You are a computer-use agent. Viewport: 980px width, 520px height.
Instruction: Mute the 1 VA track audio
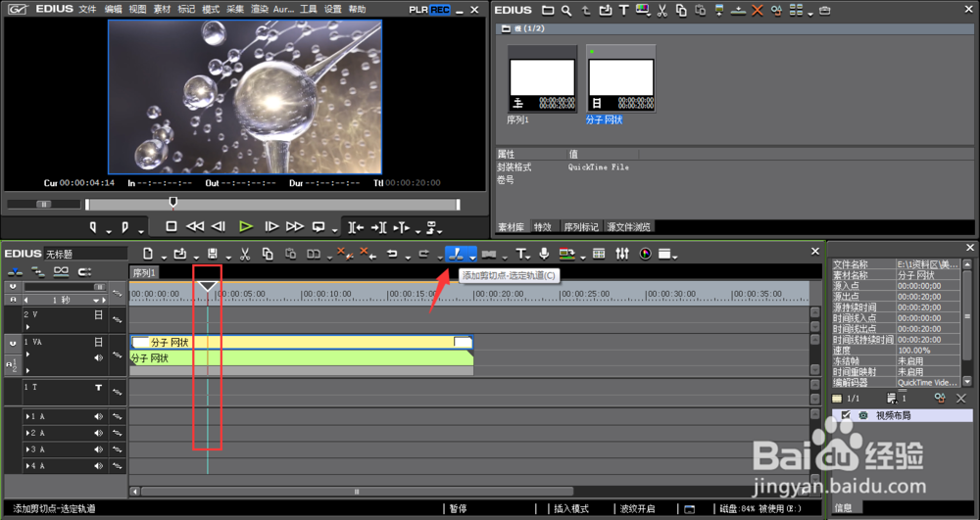[98, 357]
